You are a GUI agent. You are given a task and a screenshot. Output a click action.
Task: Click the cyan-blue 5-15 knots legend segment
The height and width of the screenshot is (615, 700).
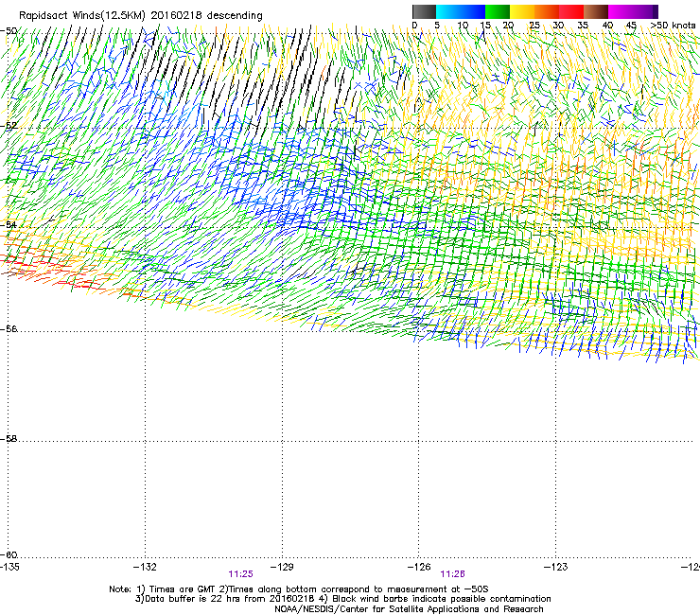click(x=461, y=11)
